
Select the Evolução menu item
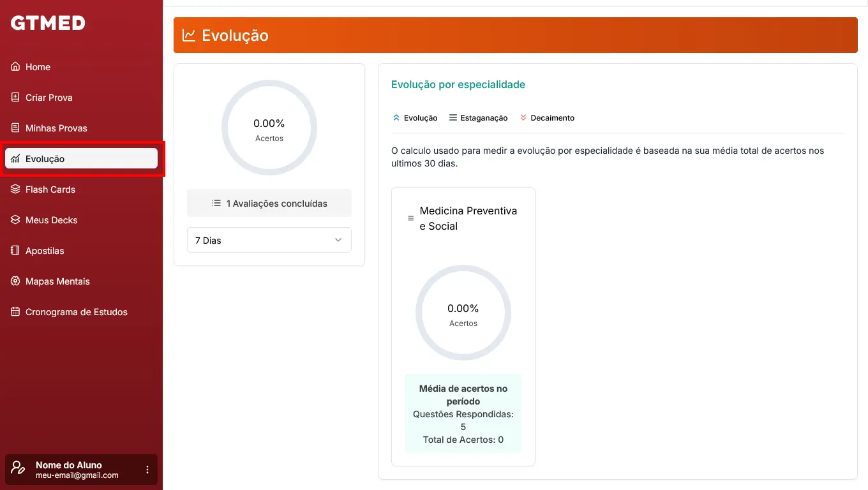point(81,159)
